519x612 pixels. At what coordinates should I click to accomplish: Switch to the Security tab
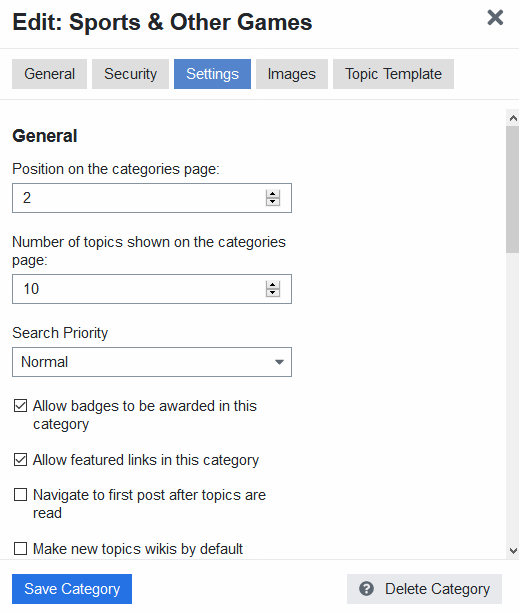130,74
